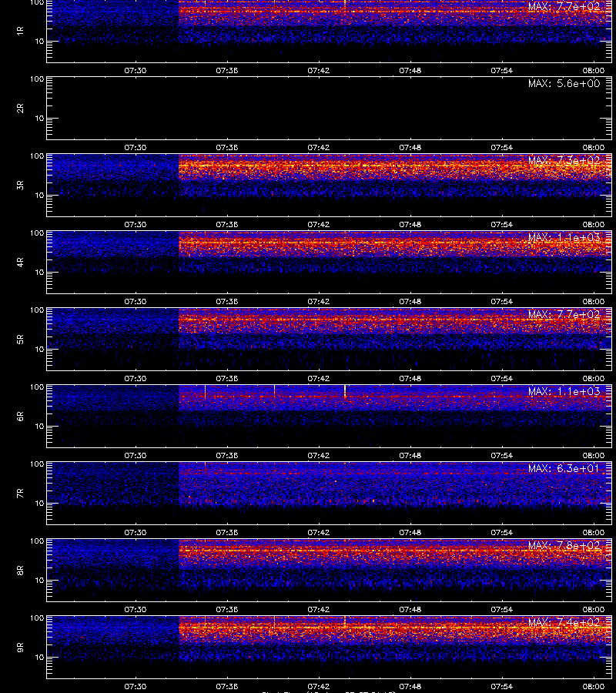The image size is (616, 693).
Task: Click the 100 y-axis value of panel 2R
Action: pos(37,79)
